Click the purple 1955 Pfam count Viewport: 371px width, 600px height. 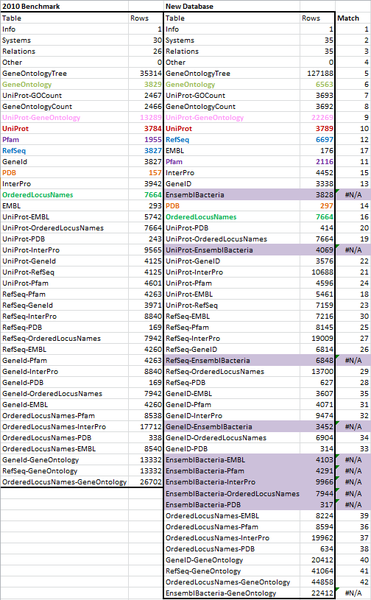coord(146,140)
